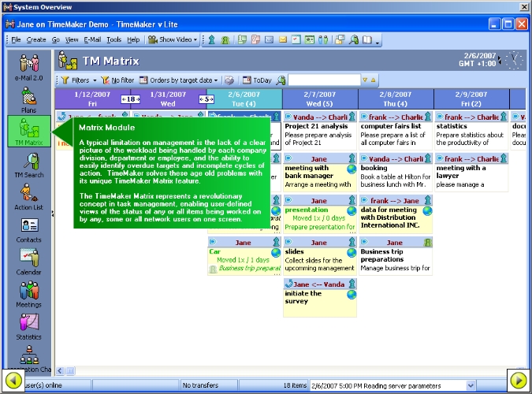The width and height of the screenshot is (532, 394).
Task: Open the Contacts module
Action: 29,230
